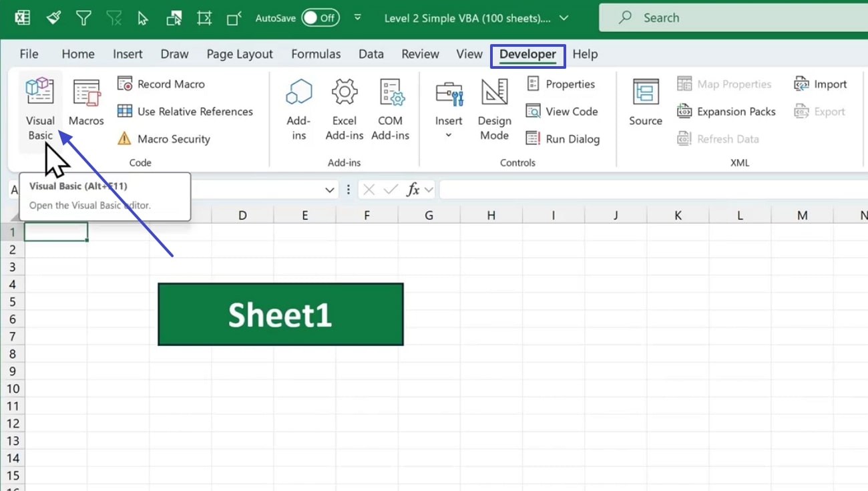Expand the Name Box dropdown arrow
Screen dimensions: 868x491
[329, 190]
